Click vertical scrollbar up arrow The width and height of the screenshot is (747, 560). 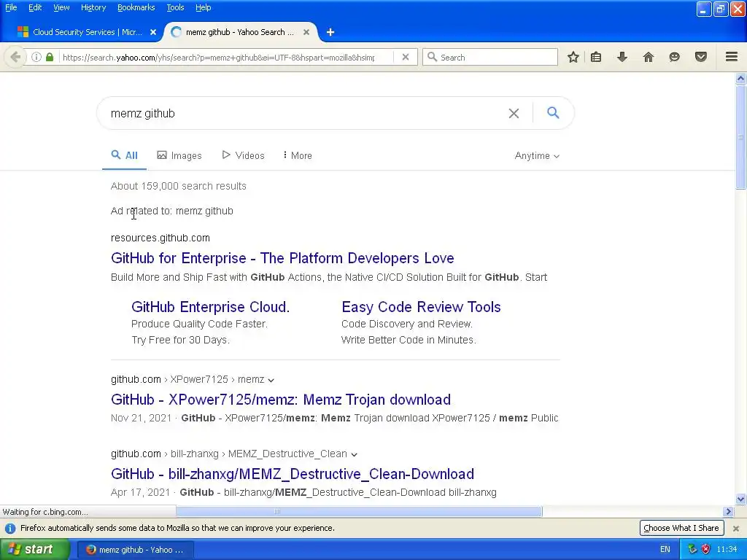pos(741,79)
